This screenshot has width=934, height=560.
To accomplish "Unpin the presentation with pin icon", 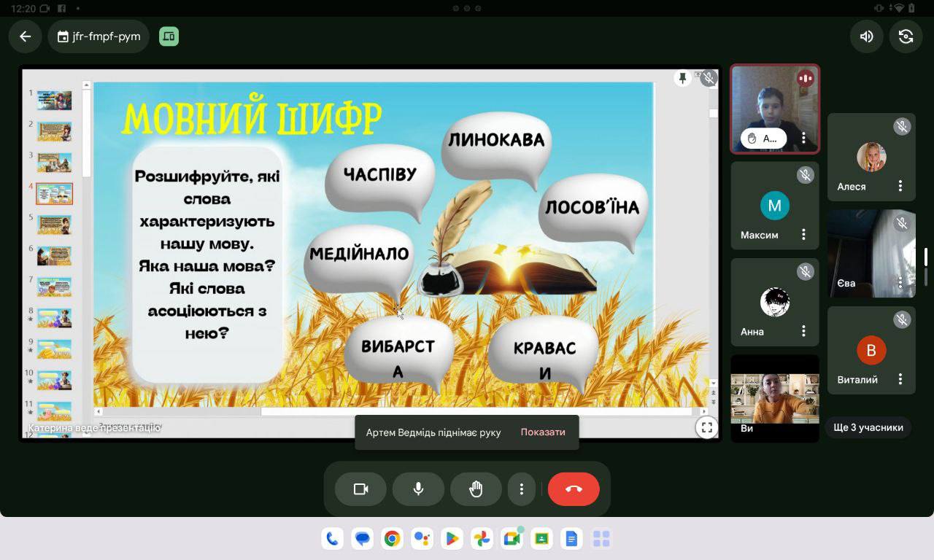I will [683, 78].
